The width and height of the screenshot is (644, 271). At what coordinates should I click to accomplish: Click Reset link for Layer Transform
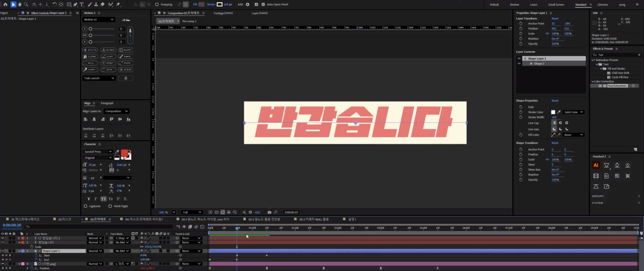tap(555, 18)
